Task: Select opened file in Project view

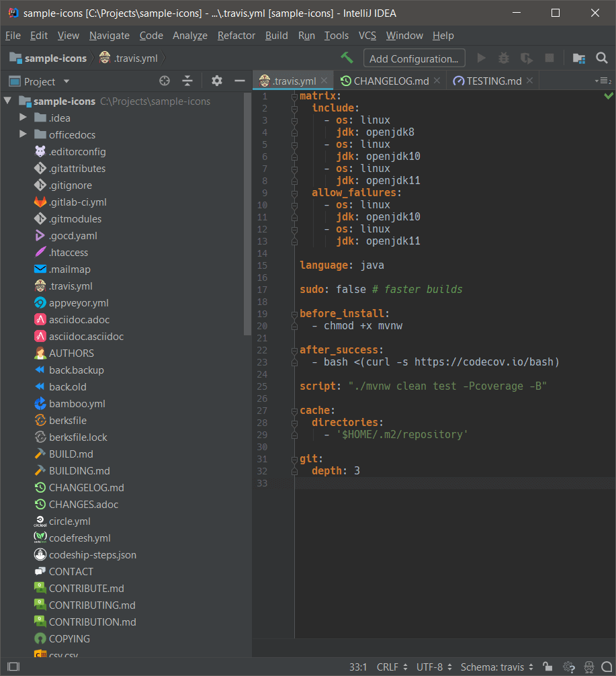Action: (x=165, y=81)
